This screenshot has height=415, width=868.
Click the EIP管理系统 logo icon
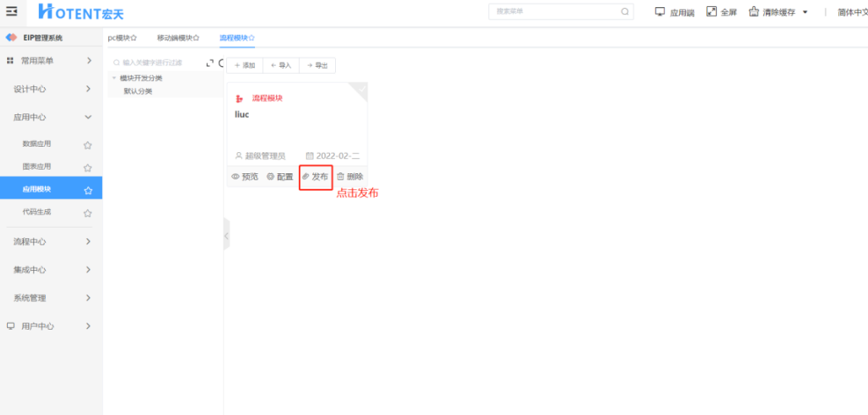click(11, 38)
